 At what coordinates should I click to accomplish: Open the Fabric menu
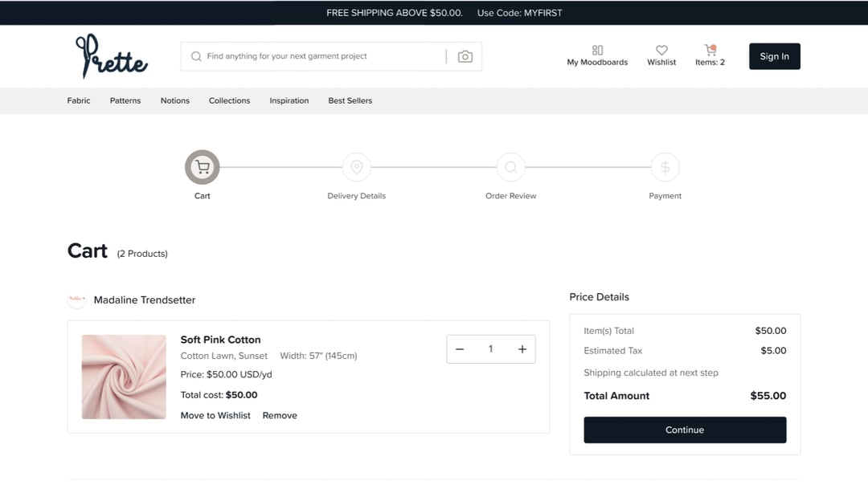coord(79,101)
